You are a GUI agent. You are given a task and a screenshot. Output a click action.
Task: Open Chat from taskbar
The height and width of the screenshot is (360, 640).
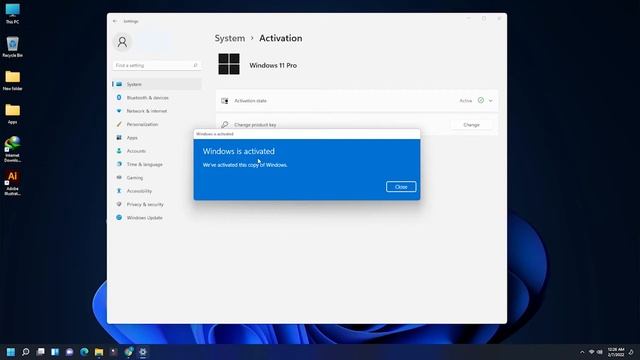pyautogui.click(x=70, y=352)
